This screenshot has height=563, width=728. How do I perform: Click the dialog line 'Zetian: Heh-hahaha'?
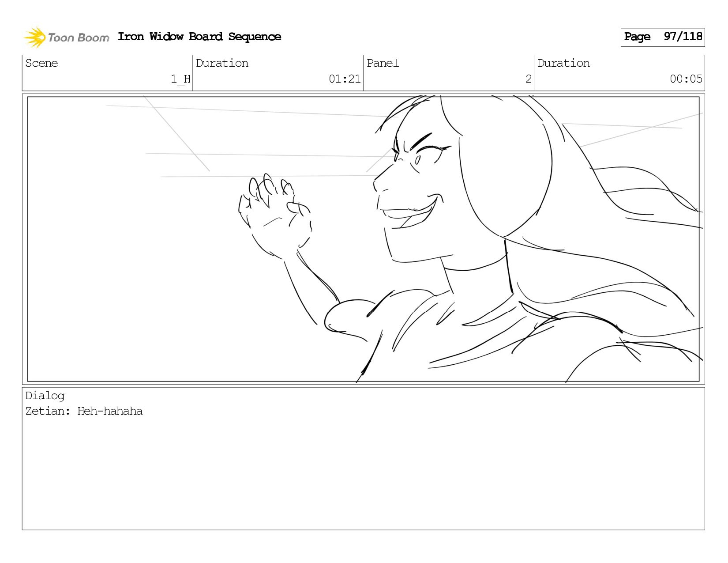click(84, 411)
